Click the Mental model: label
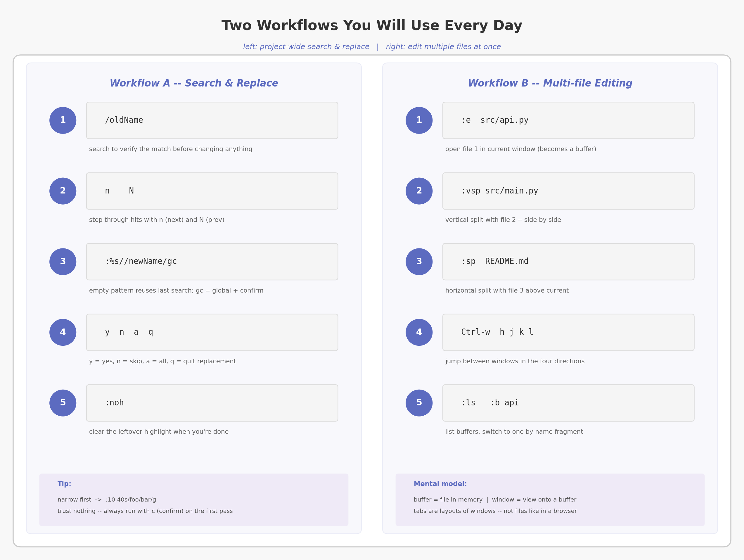Image resolution: width=744 pixels, height=560 pixels. [x=440, y=484]
